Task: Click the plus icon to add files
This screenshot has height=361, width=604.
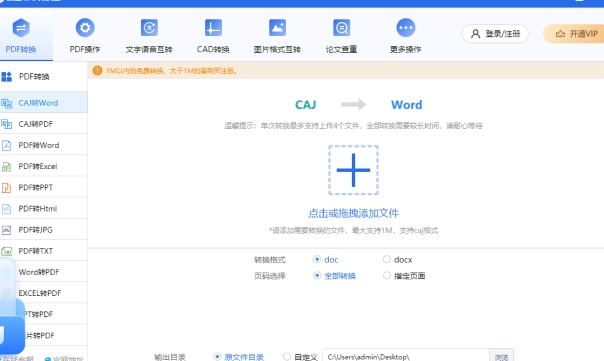Action: coord(353,170)
